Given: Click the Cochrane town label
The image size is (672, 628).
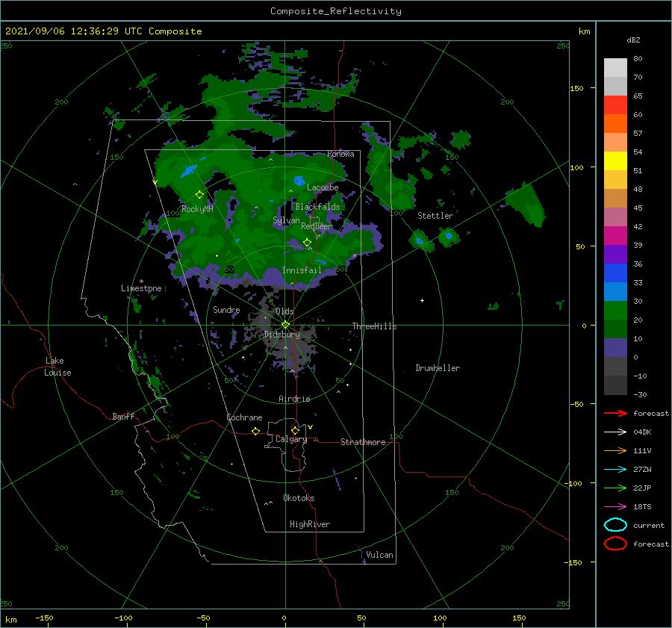Looking at the screenshot, I should (x=244, y=417).
